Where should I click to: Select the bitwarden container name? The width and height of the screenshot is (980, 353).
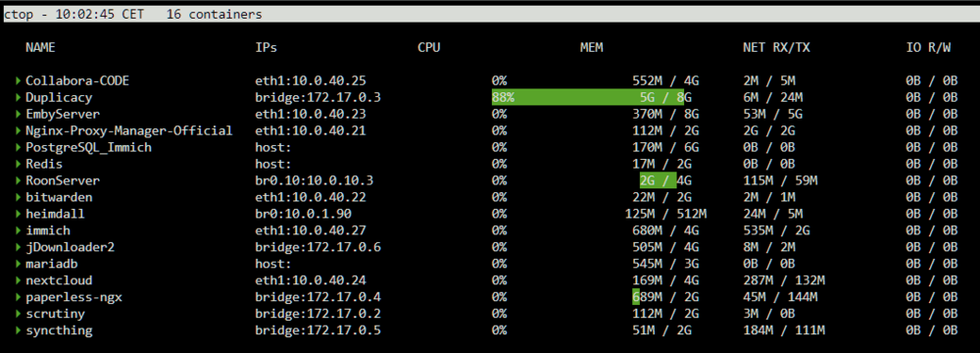[59, 197]
